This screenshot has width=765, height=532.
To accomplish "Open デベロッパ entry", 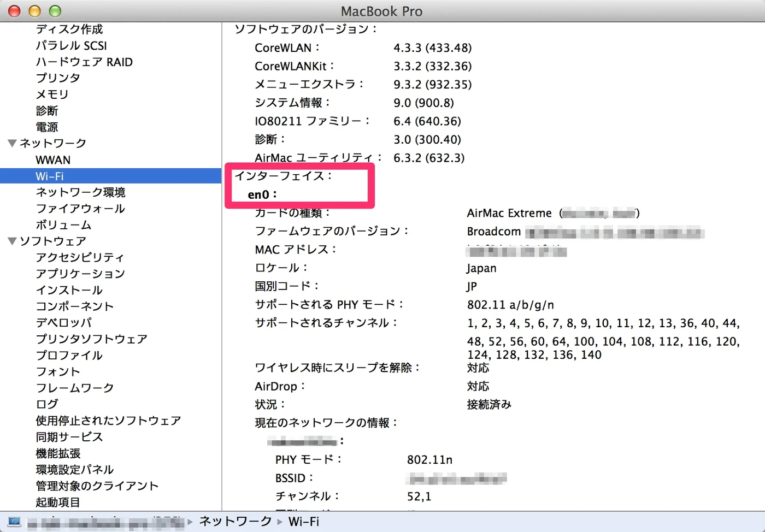I will point(64,323).
